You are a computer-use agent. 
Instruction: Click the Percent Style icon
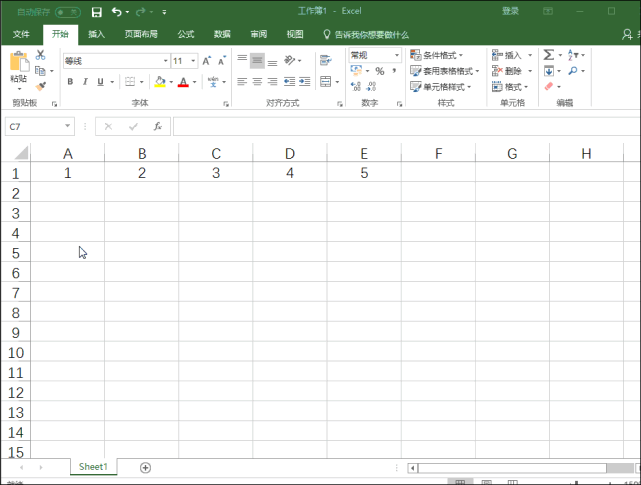380,71
